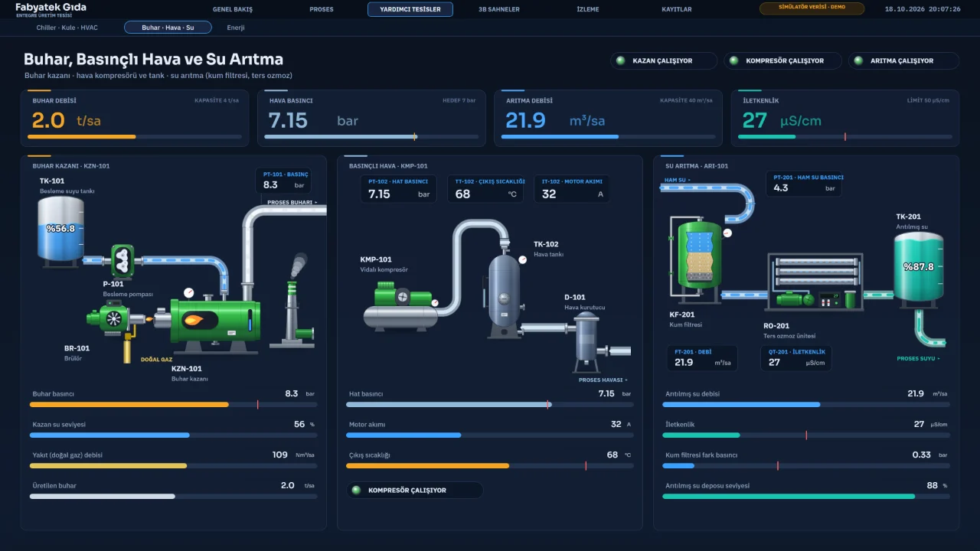Select the TK-101 feed water tank
Screen dimensions: 980x551
(60, 230)
